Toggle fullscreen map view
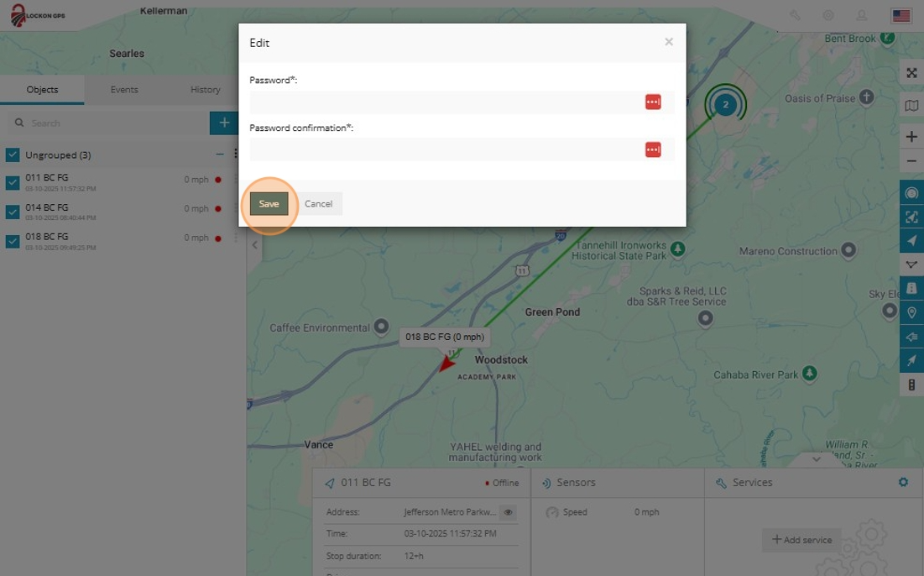Viewport: 924px width, 576px height. [x=911, y=72]
